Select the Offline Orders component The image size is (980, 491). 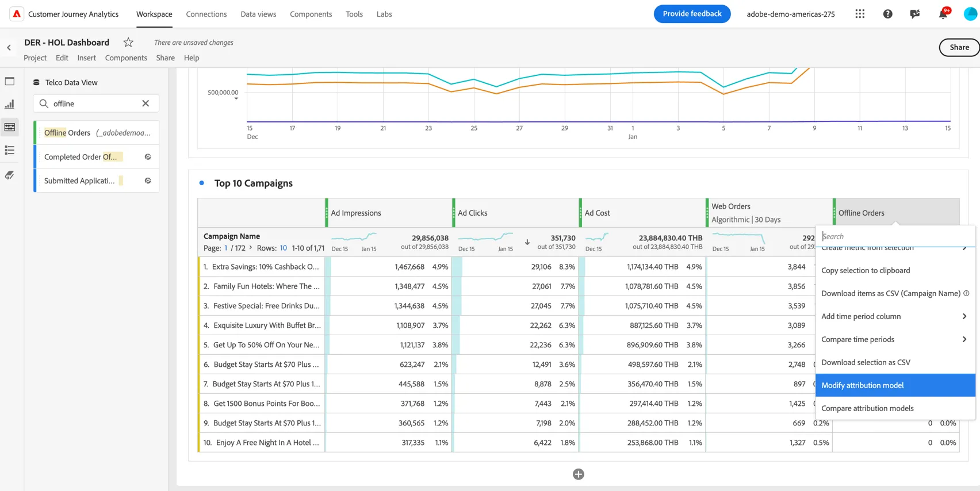[x=97, y=133]
